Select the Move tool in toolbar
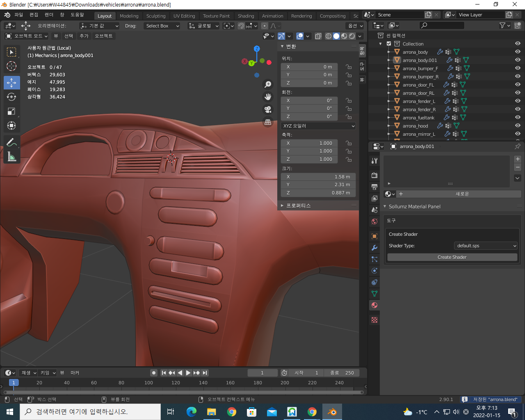The width and height of the screenshot is (525, 420). [11, 82]
